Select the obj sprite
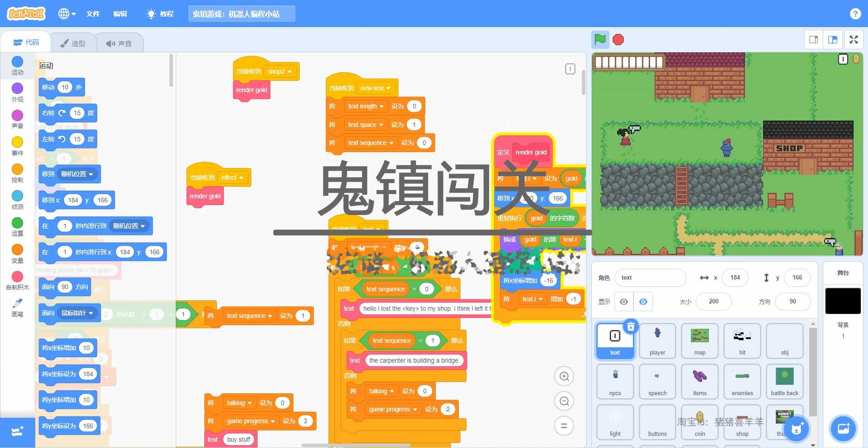 [785, 341]
